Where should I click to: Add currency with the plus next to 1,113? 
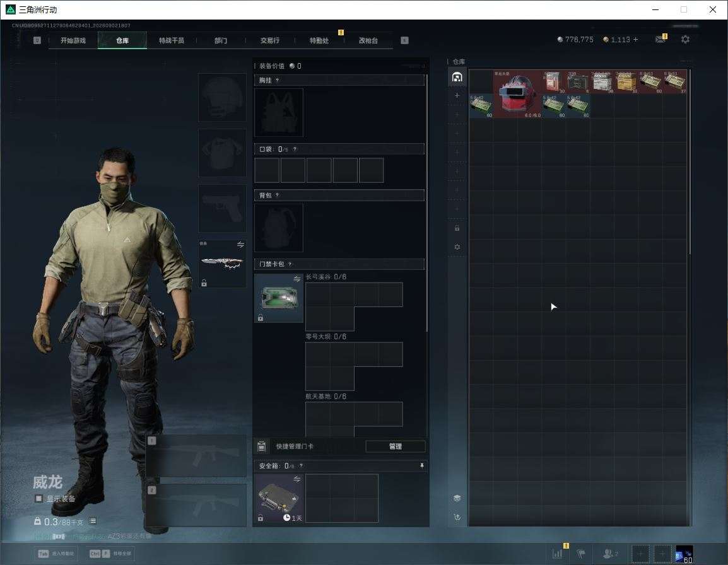coord(636,40)
